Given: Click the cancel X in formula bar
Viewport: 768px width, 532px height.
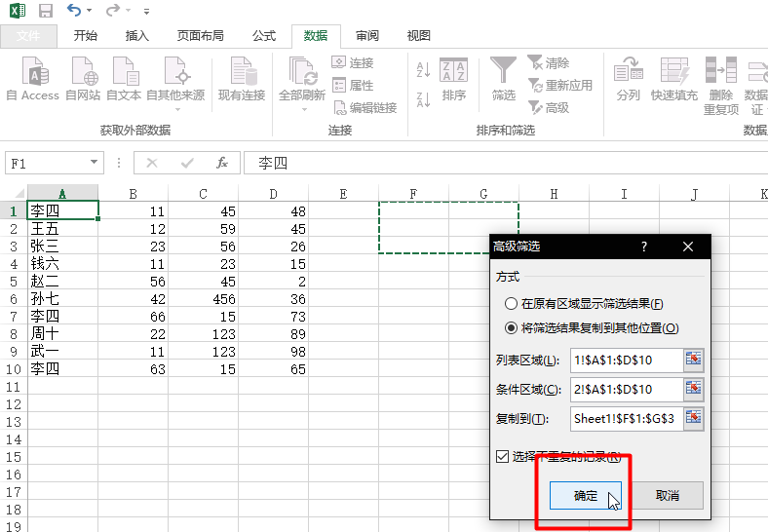Looking at the screenshot, I should (x=152, y=163).
